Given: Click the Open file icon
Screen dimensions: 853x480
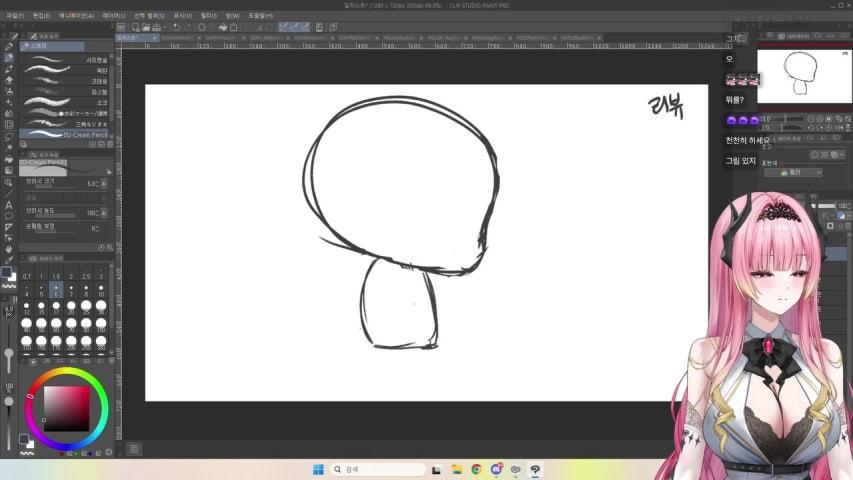Looking at the screenshot, I should [x=146, y=27].
